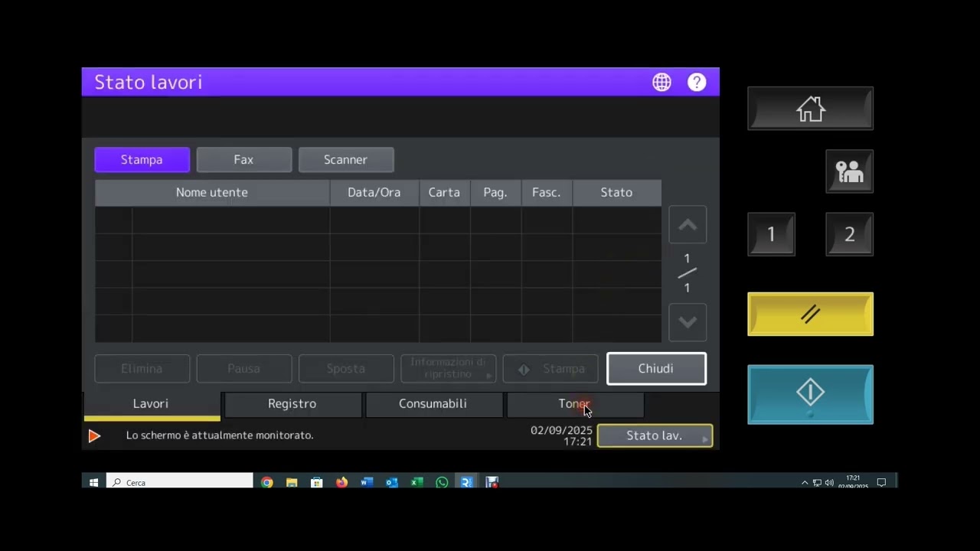This screenshot has width=980, height=551.
Task: Click the Nome utente column header
Action: point(212,193)
